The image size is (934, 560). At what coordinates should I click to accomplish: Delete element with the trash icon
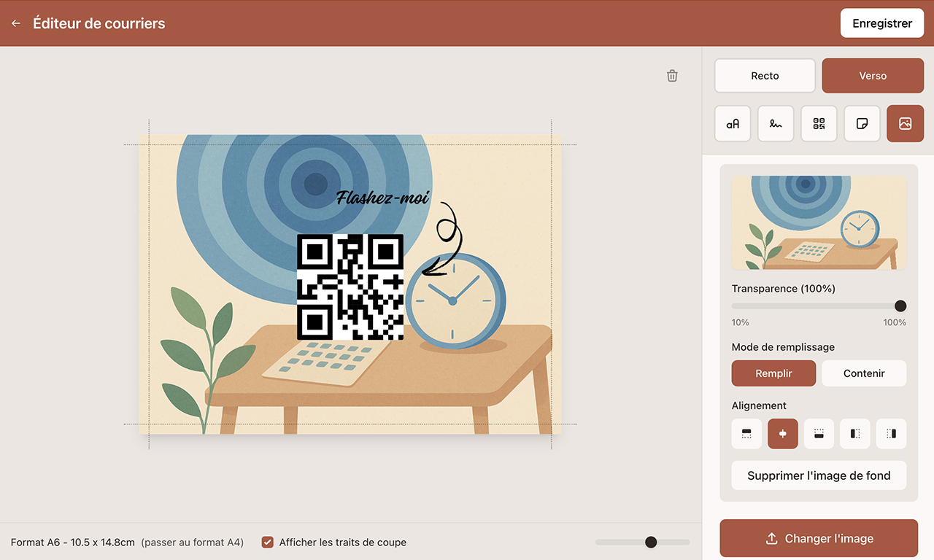click(672, 76)
